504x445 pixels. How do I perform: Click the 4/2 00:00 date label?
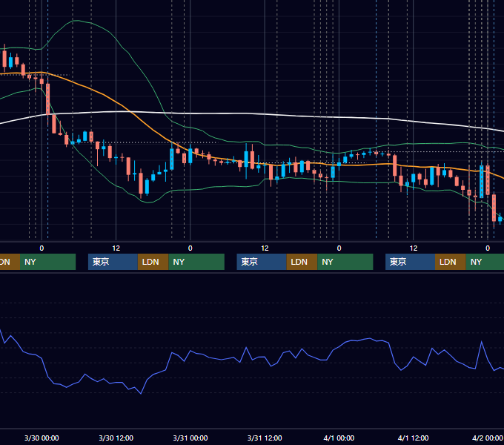(x=487, y=438)
